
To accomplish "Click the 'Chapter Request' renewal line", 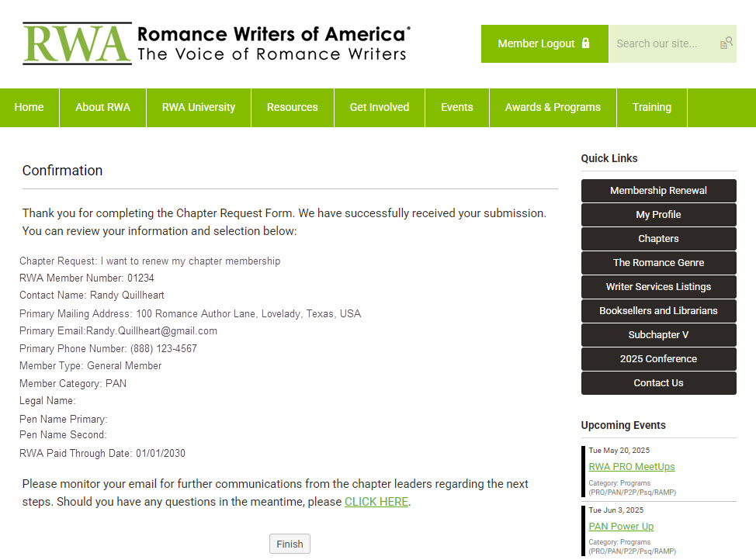I will click(150, 261).
